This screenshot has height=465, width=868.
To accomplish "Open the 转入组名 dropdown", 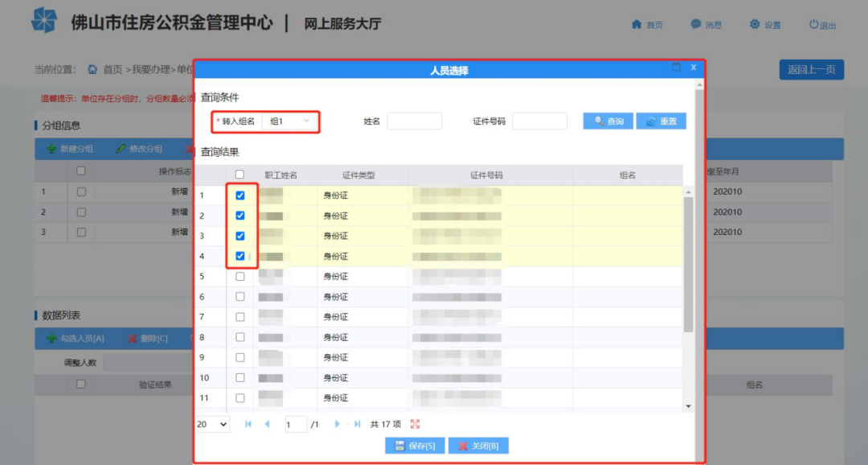I will [289, 121].
